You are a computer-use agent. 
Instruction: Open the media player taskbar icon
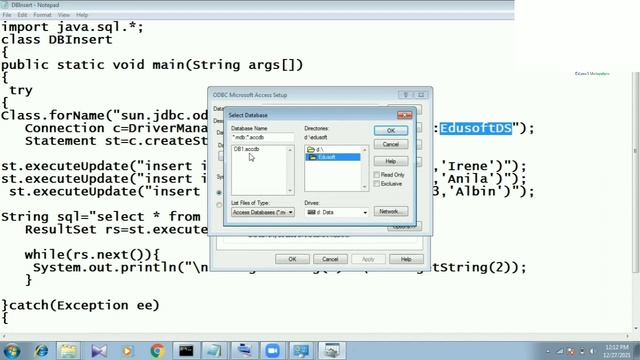[127, 351]
